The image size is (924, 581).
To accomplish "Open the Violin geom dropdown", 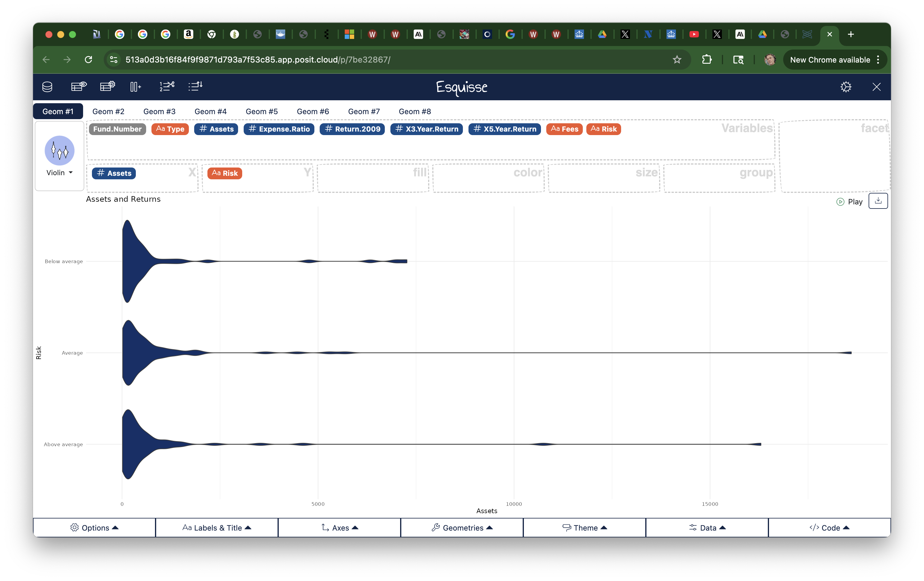I will coord(60,173).
